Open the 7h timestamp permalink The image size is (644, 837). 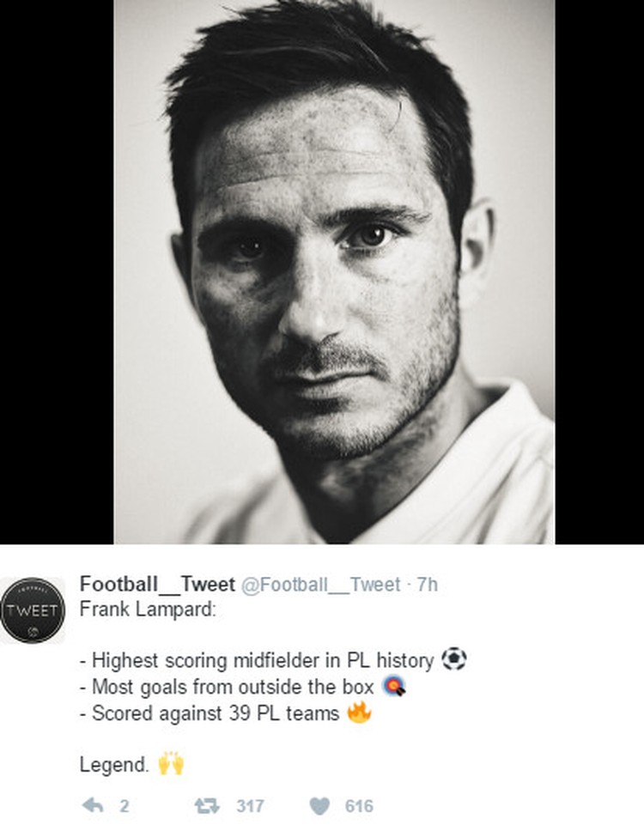[428, 585]
